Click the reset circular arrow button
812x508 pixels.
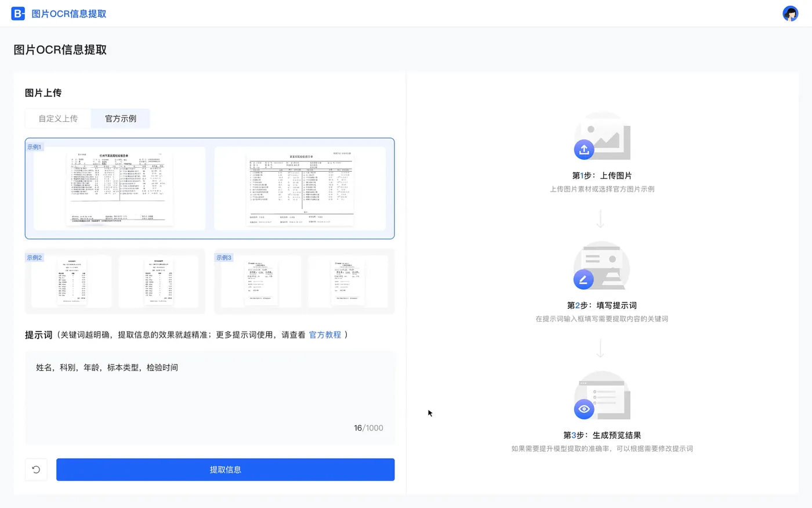tap(36, 470)
